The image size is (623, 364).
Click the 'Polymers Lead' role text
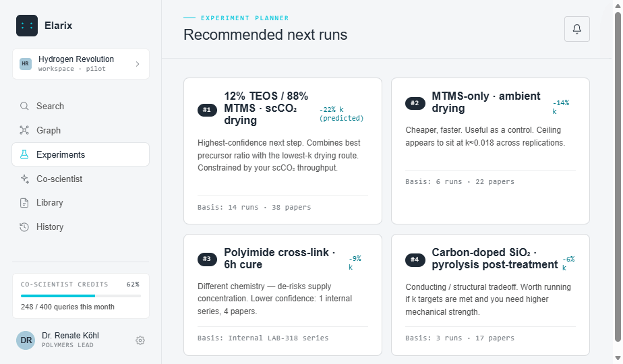click(x=67, y=345)
